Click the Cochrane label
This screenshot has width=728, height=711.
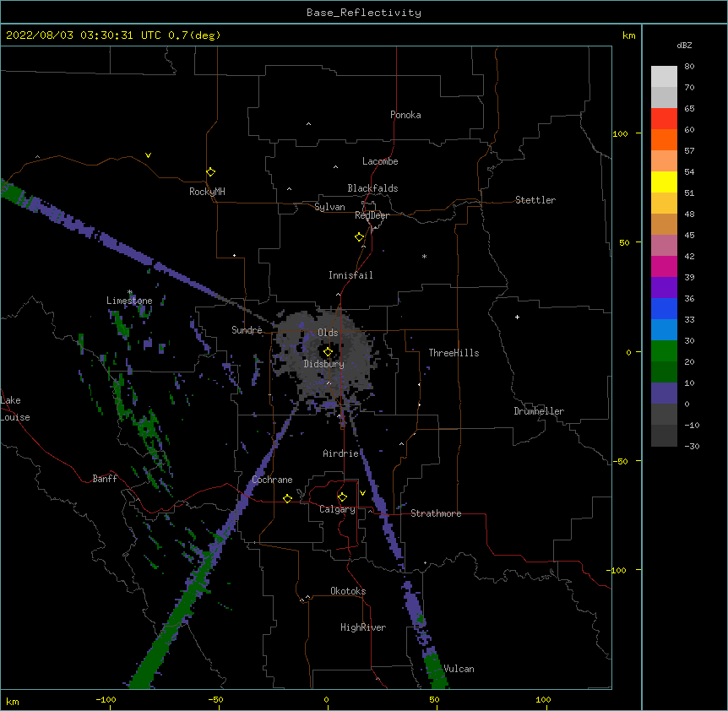click(272, 480)
